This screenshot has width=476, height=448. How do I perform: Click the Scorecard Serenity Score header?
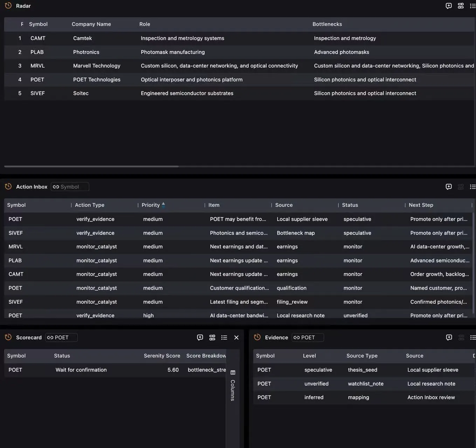tap(162, 356)
